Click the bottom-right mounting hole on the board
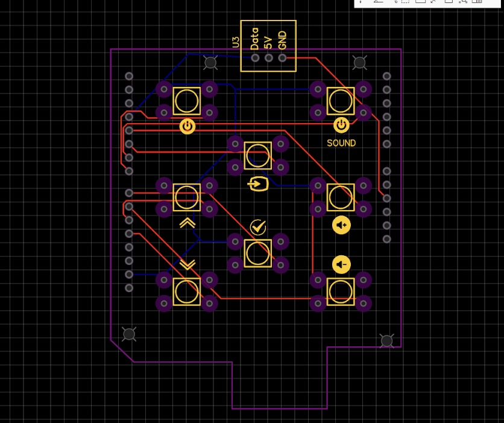Screen dimensions: 504x423 [x=386, y=341]
